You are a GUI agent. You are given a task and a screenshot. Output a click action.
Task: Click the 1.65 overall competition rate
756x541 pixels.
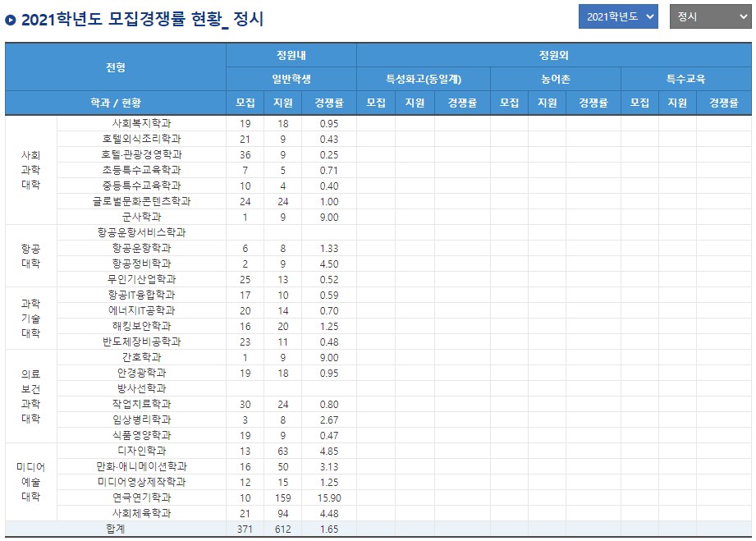click(x=329, y=530)
